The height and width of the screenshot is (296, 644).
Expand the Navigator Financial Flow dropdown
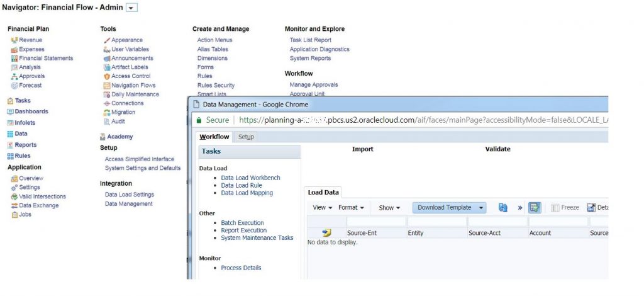[131, 8]
